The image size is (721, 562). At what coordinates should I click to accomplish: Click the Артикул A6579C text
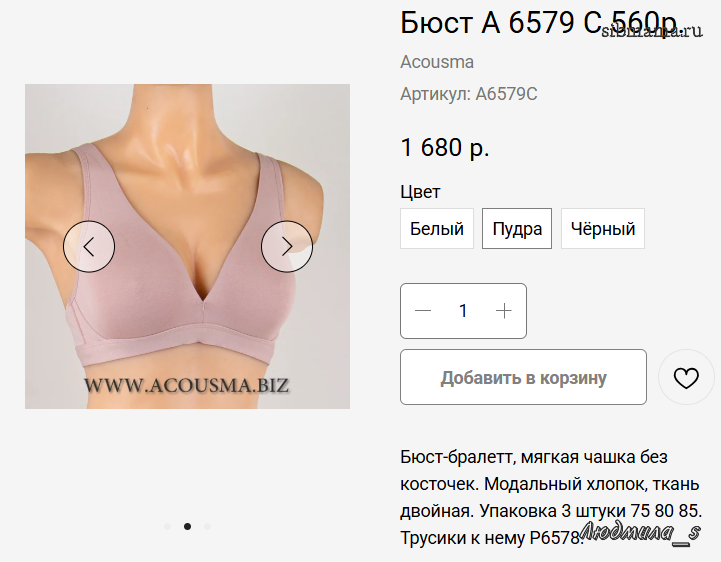[x=469, y=94]
